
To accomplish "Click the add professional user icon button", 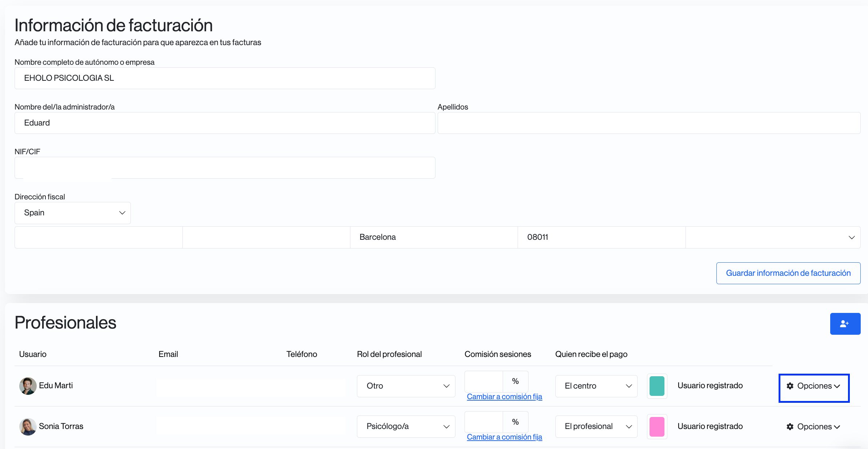I will pos(845,323).
